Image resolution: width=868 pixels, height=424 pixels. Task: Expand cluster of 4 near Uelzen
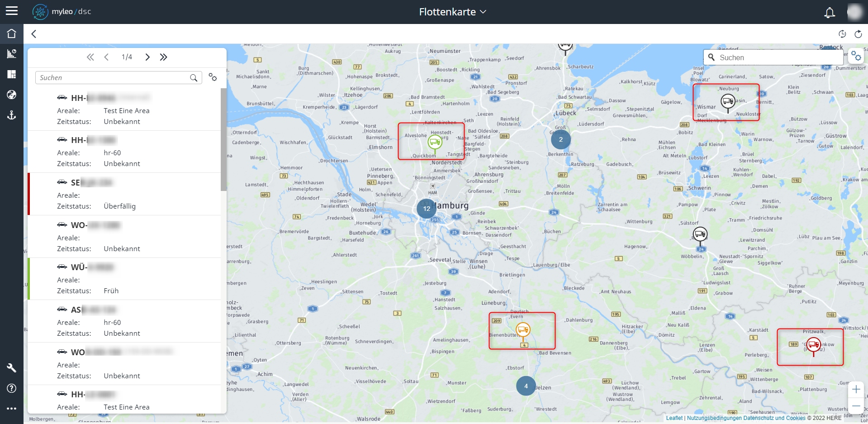526,386
